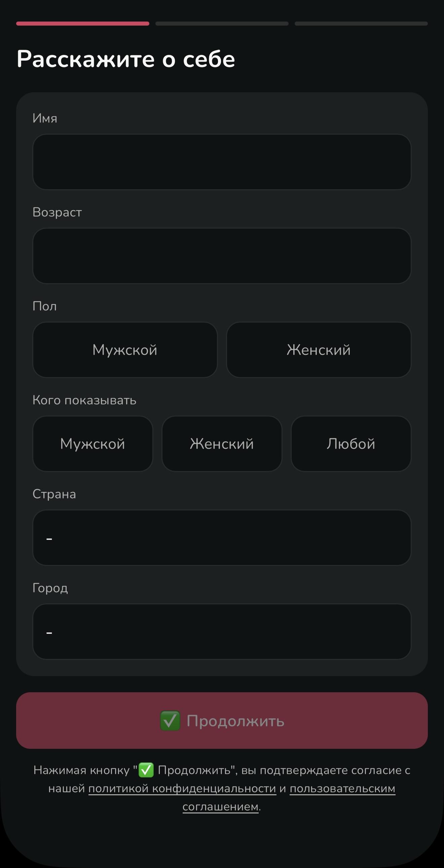Choose Мужской under Кого показывать
The height and width of the screenshot is (868, 444).
[x=92, y=444]
